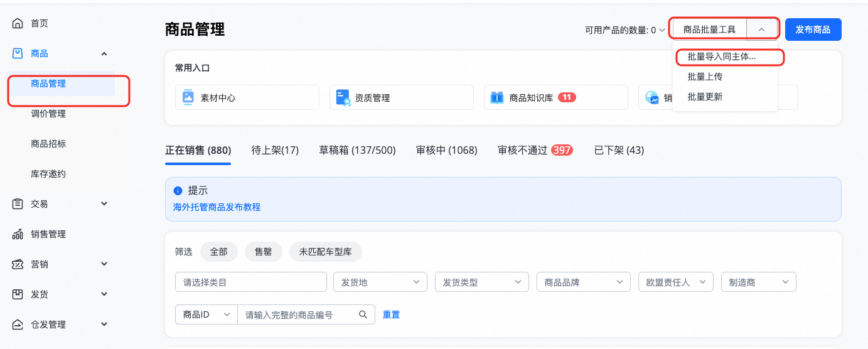Click the 仓发管理 warehouse icon
Viewport: 868px width, 349px height.
point(18,325)
